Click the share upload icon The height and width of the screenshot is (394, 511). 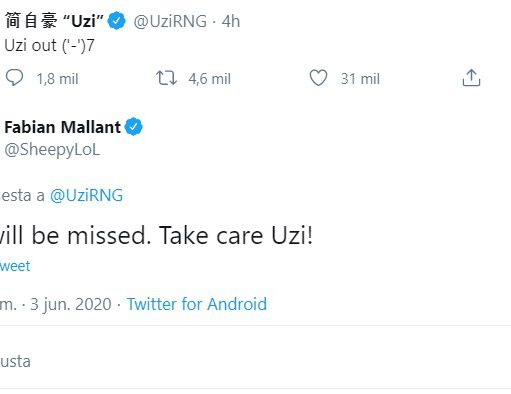(471, 78)
